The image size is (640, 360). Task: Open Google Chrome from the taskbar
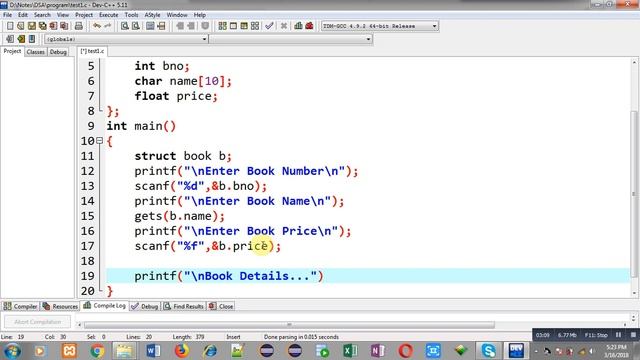point(97,351)
